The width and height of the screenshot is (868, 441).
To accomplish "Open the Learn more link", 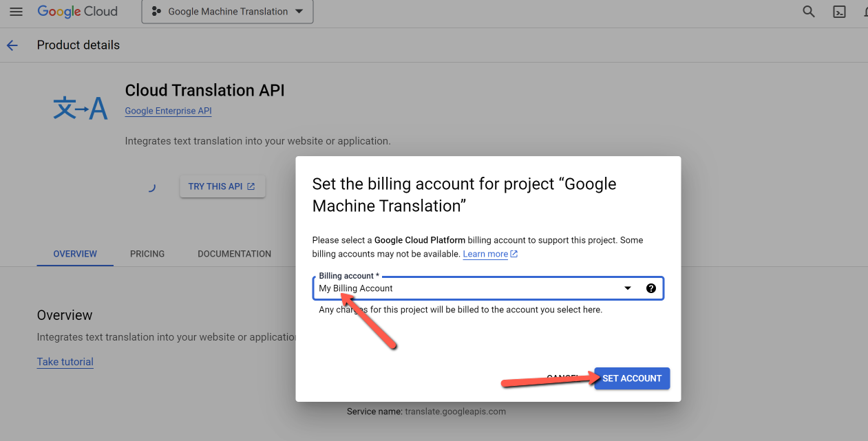I will 485,255.
